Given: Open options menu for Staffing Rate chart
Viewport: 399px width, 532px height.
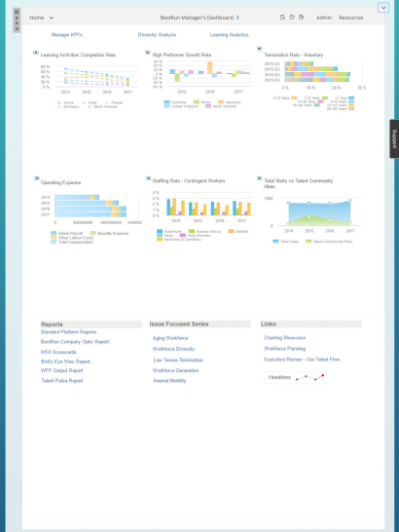Looking at the screenshot, I should pyautogui.click(x=149, y=178).
